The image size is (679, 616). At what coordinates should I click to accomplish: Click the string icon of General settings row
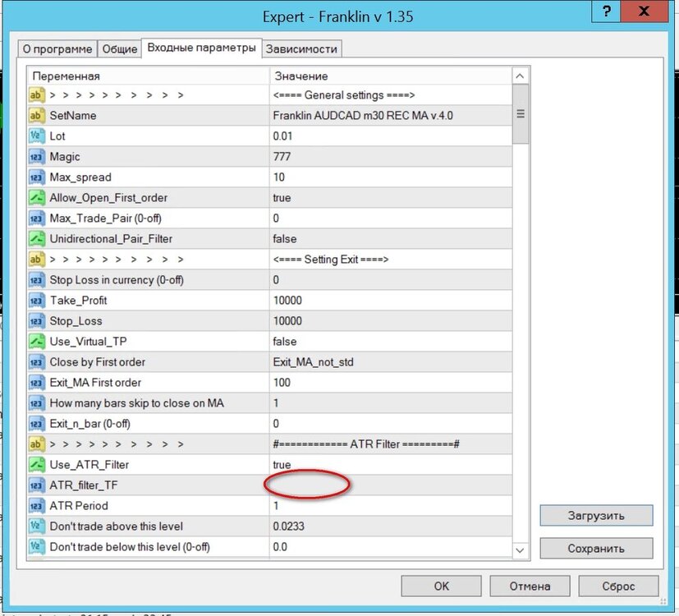coord(36,95)
